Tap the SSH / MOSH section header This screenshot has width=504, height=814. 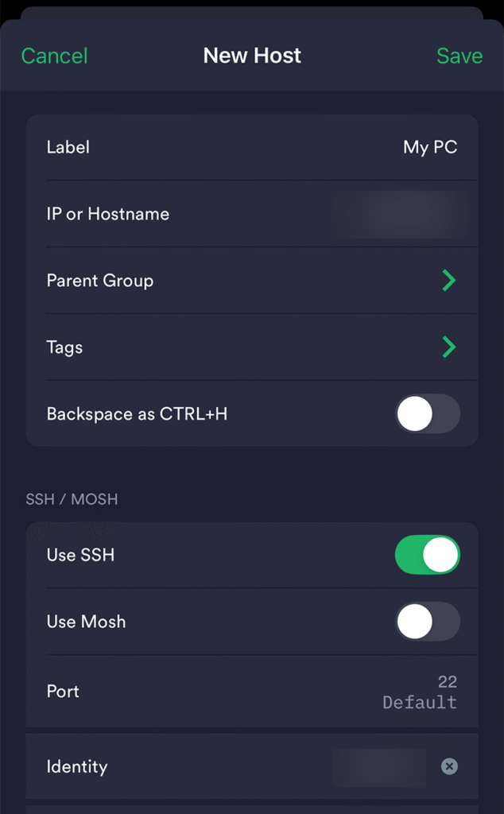tap(72, 499)
